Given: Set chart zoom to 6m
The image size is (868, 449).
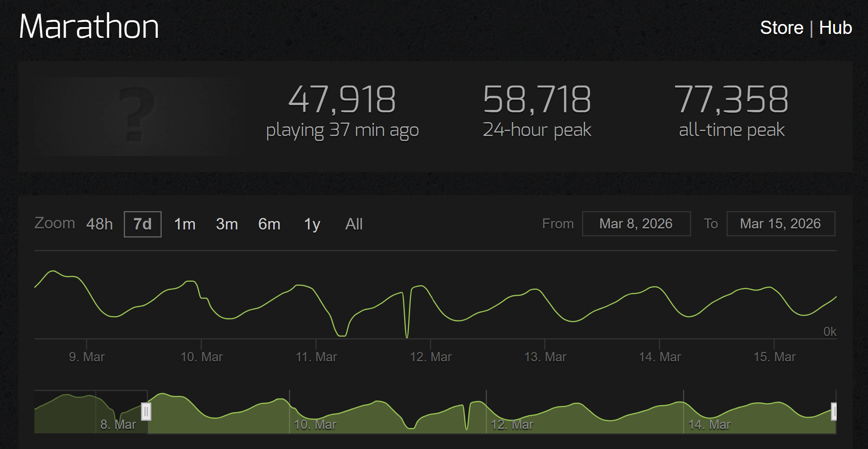Looking at the screenshot, I should pos(269,224).
